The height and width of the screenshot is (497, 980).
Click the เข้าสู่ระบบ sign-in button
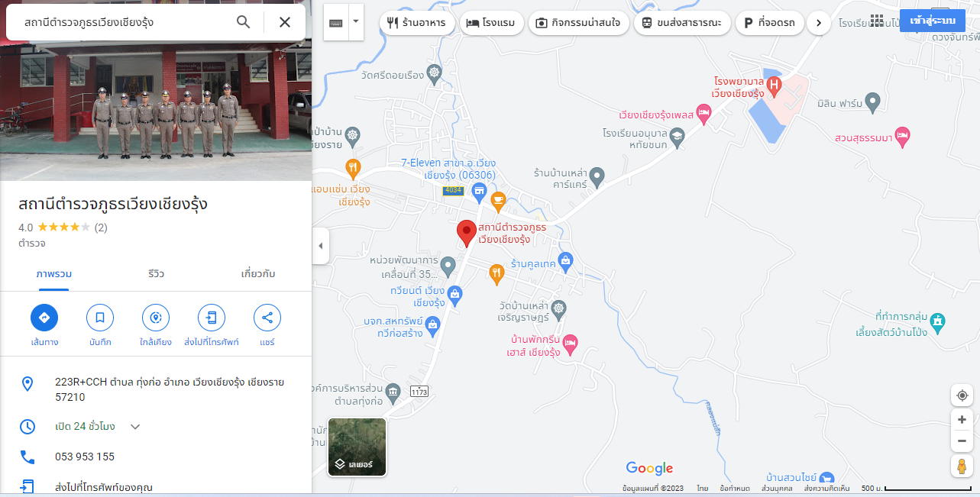click(x=933, y=21)
